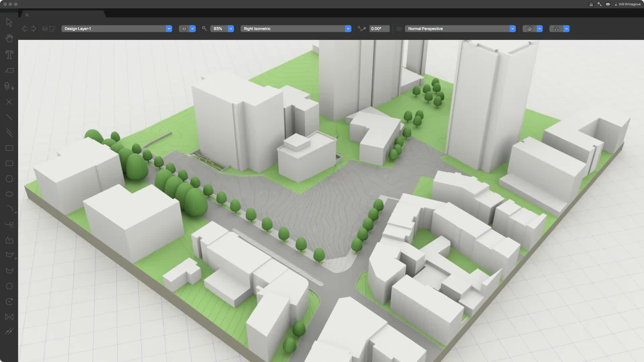The width and height of the screenshot is (644, 362).
Task: Open the zoom magnifier control
Action: point(205,28)
